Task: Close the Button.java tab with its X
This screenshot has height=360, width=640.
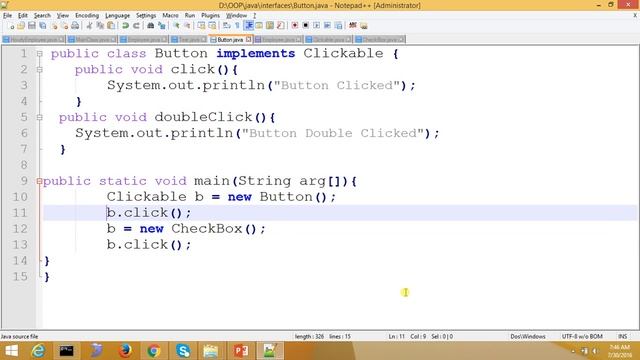Action: [x=249, y=39]
